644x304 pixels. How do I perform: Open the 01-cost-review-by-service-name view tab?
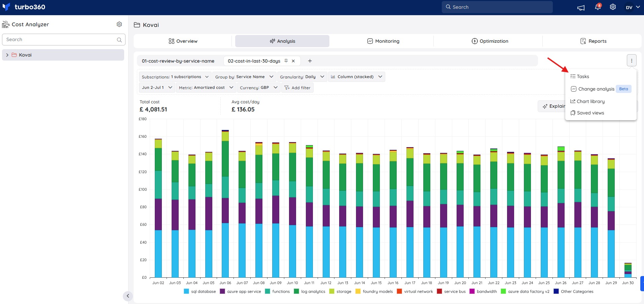pos(178,61)
